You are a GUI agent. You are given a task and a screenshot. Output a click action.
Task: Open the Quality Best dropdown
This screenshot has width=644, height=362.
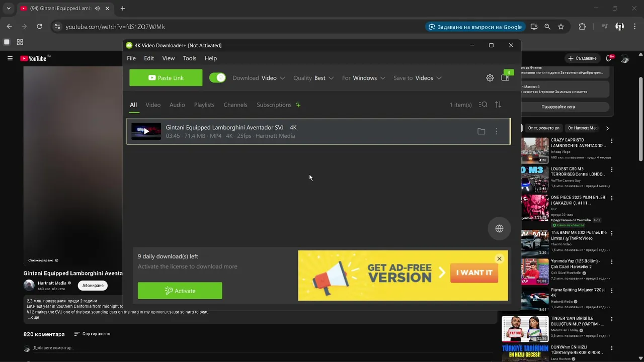pos(313,78)
